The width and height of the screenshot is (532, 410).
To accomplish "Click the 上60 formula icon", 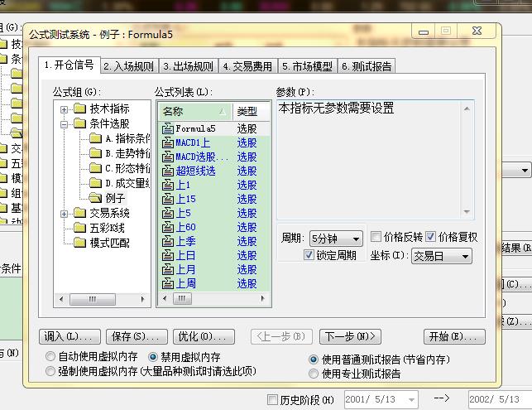I will pyautogui.click(x=168, y=227).
